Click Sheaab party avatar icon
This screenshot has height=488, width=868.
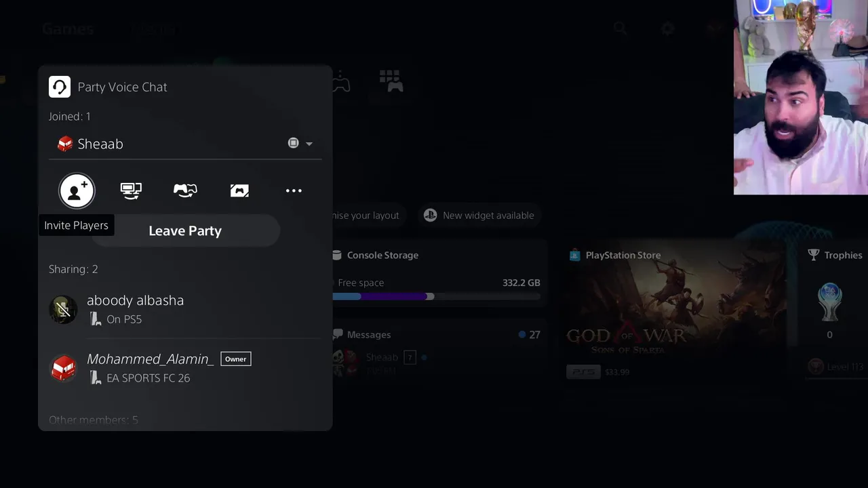coord(65,144)
